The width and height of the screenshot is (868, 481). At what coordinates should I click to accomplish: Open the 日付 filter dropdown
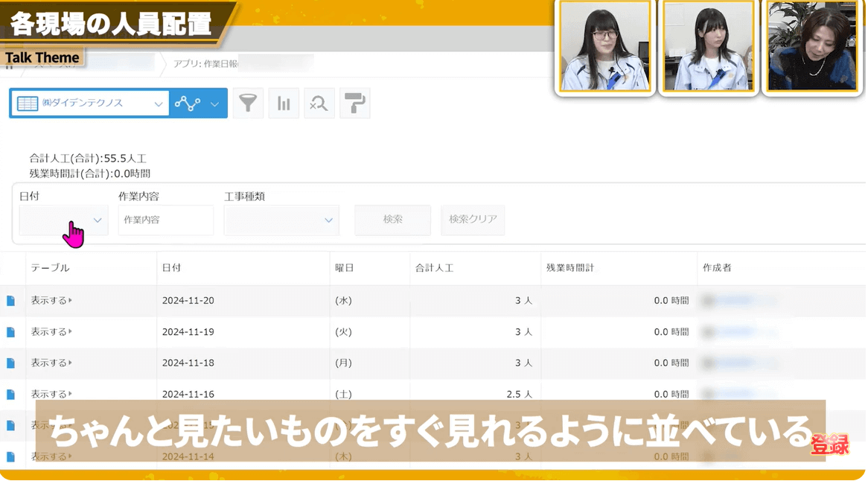[63, 220]
